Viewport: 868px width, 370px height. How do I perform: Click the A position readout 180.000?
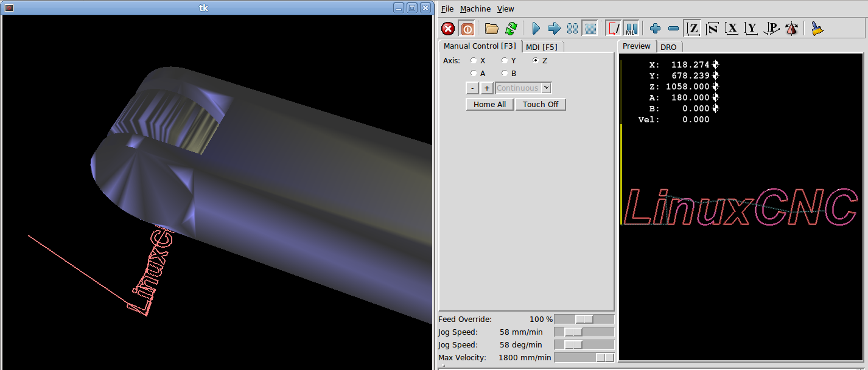coord(690,97)
